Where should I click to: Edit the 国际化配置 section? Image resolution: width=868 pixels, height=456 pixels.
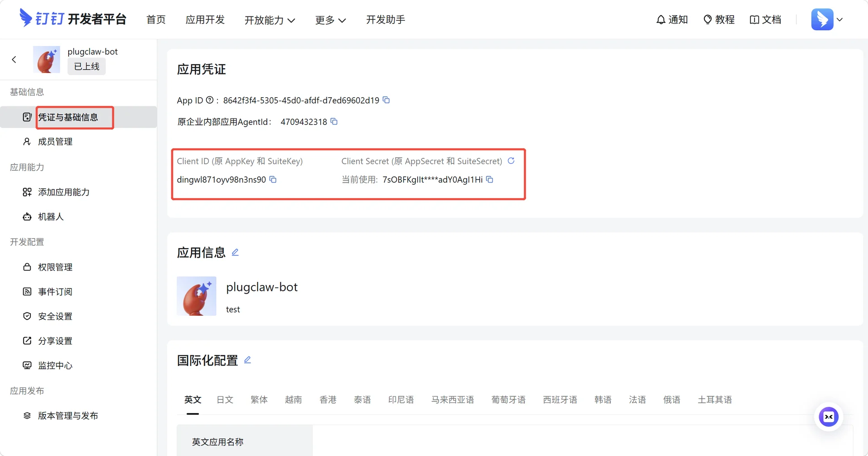pyautogui.click(x=247, y=360)
